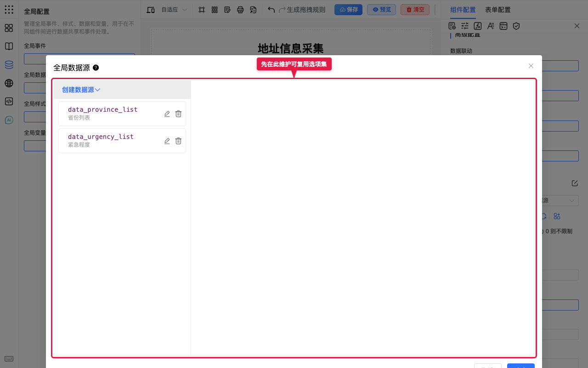Close the right configuration panel
The width and height of the screenshot is (588, 368).
coord(577,26)
